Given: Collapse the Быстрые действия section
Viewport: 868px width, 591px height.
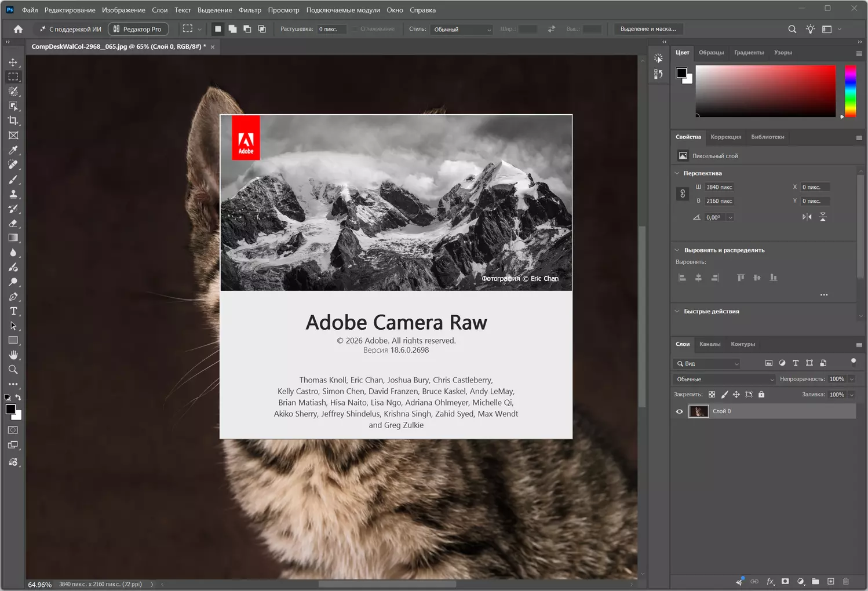Looking at the screenshot, I should click(x=677, y=311).
